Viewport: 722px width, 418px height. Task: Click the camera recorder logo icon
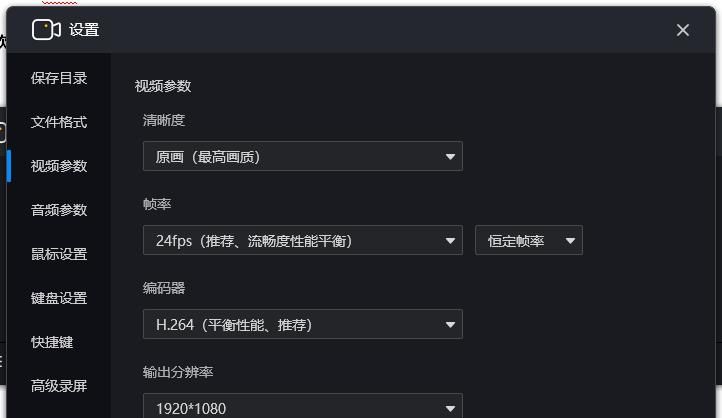click(x=46, y=30)
